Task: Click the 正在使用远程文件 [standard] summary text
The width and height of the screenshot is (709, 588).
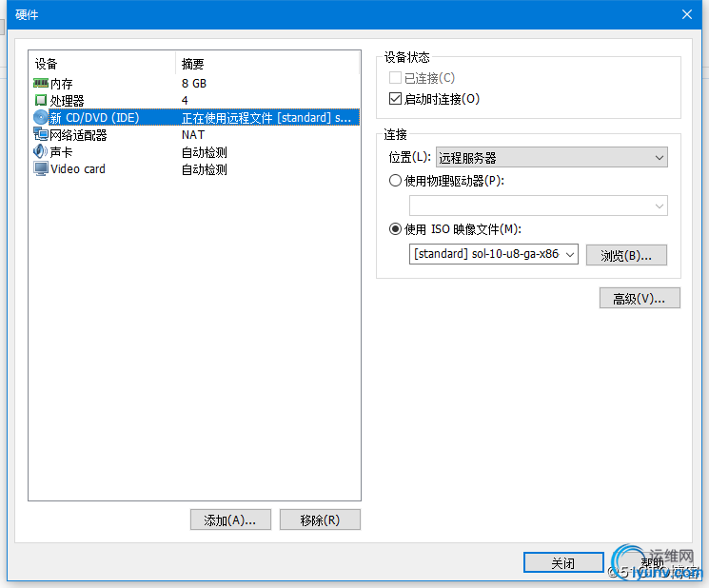Action: click(266, 118)
